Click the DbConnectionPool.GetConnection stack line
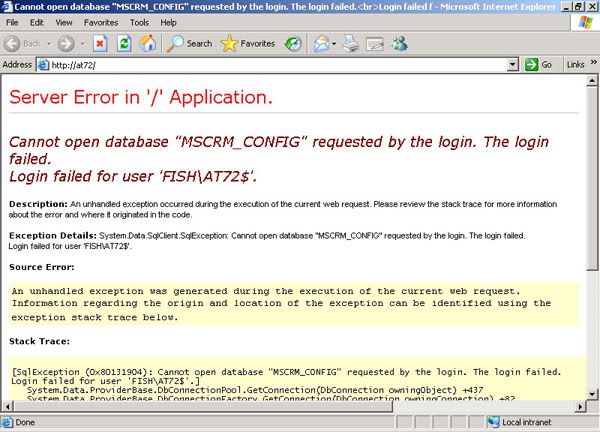 [255, 390]
